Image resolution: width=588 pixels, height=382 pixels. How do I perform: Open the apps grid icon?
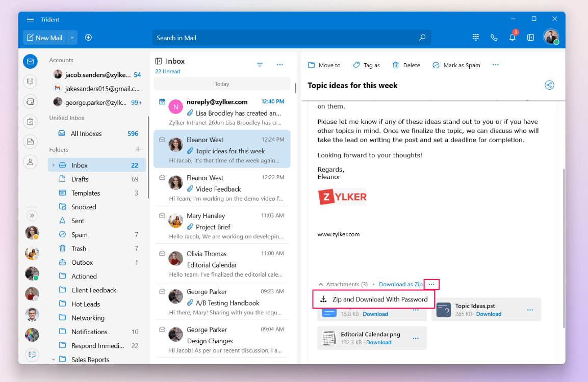coord(475,37)
